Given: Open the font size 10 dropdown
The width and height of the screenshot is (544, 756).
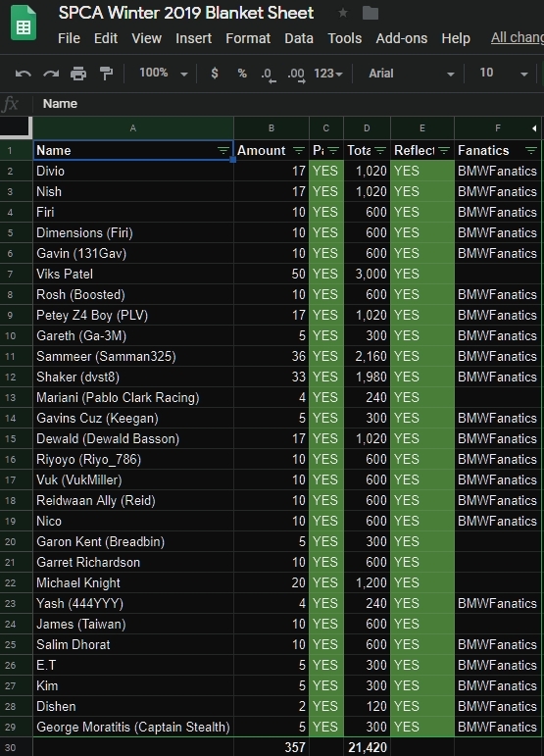Looking at the screenshot, I should [504, 74].
